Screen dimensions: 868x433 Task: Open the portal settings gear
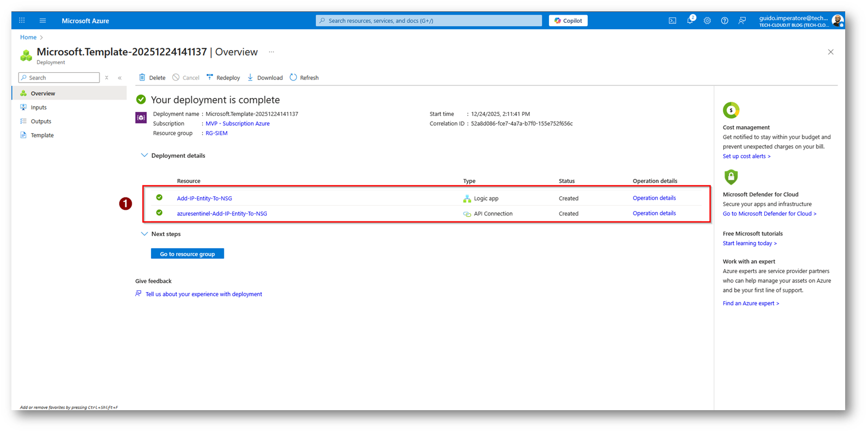pyautogui.click(x=707, y=21)
